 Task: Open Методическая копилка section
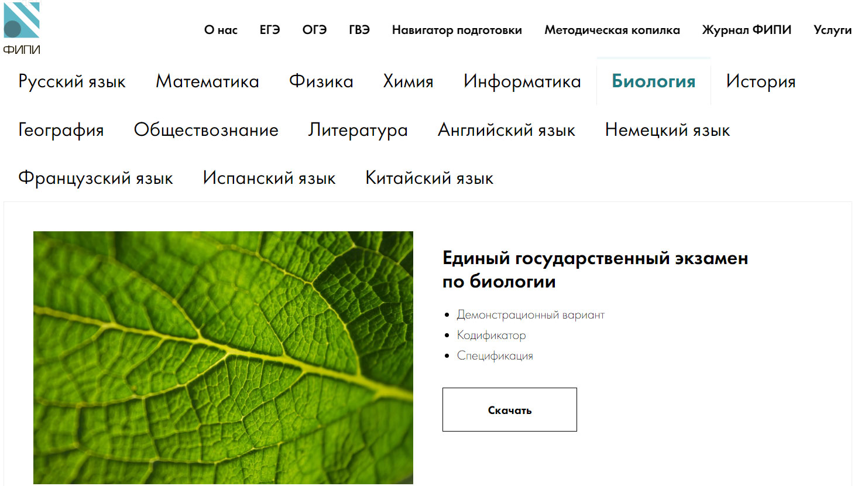pyautogui.click(x=612, y=30)
